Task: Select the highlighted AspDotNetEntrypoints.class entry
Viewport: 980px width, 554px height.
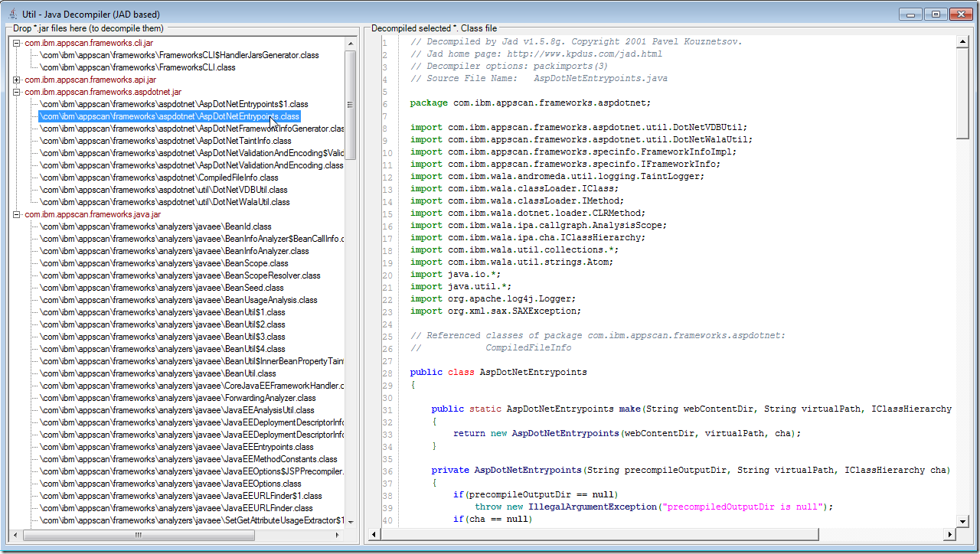Action: [169, 116]
